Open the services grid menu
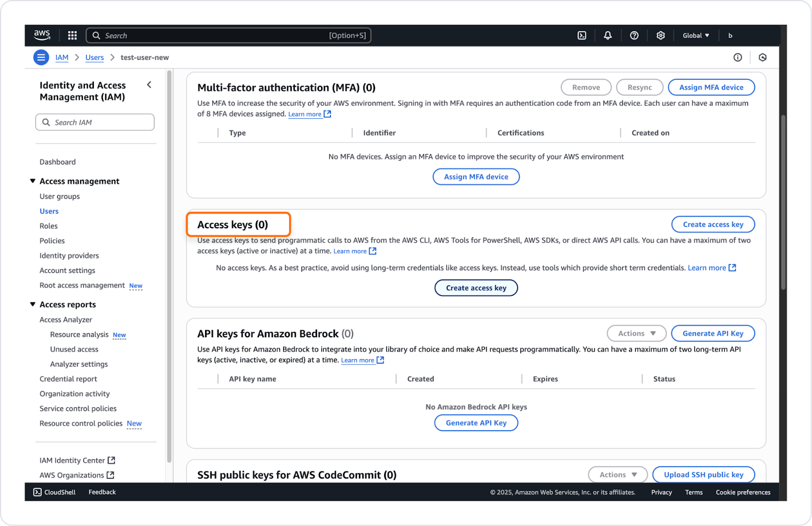Screen dimensions: 812x526 point(73,36)
